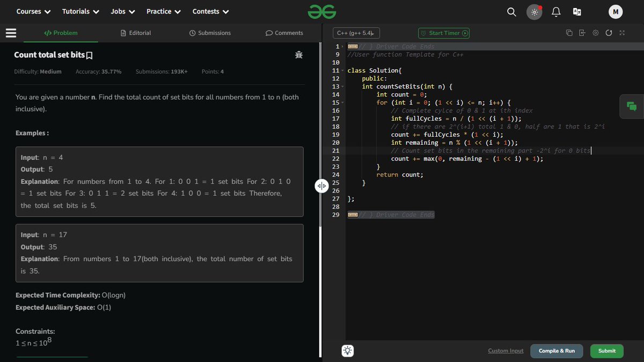Click the 'Accuracy: 35.77%' text
Image resolution: width=644 pixels, height=362 pixels.
coord(98,71)
